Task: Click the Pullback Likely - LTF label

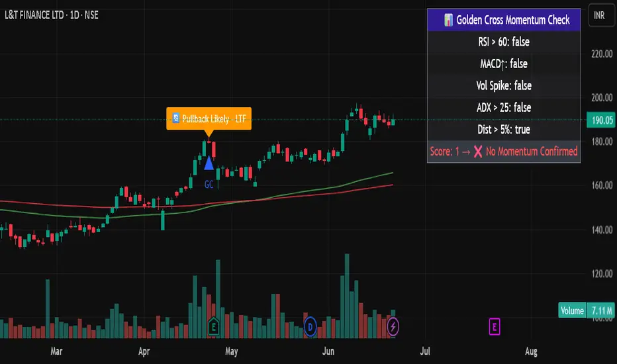Action: [209, 118]
